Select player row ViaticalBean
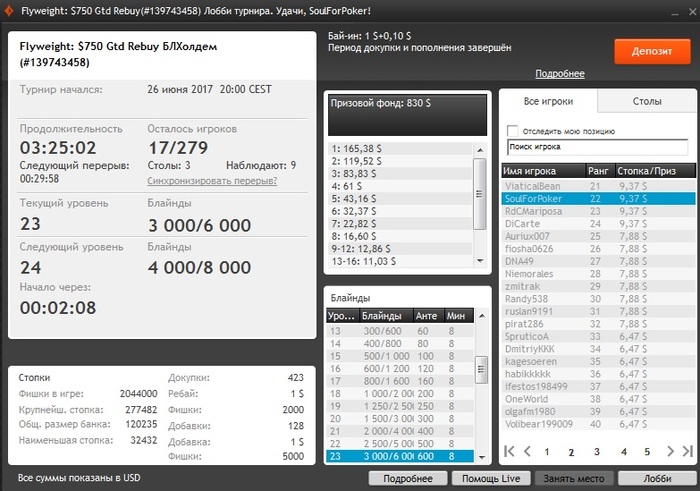The image size is (700, 491). coord(599,186)
